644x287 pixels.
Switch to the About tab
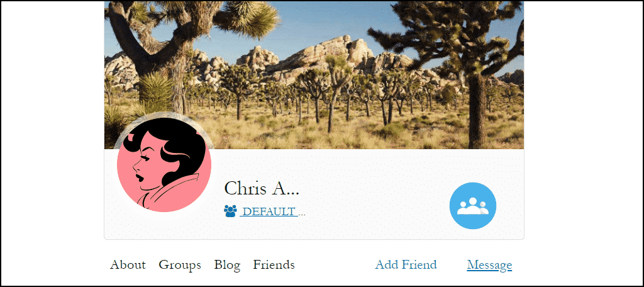tap(128, 265)
